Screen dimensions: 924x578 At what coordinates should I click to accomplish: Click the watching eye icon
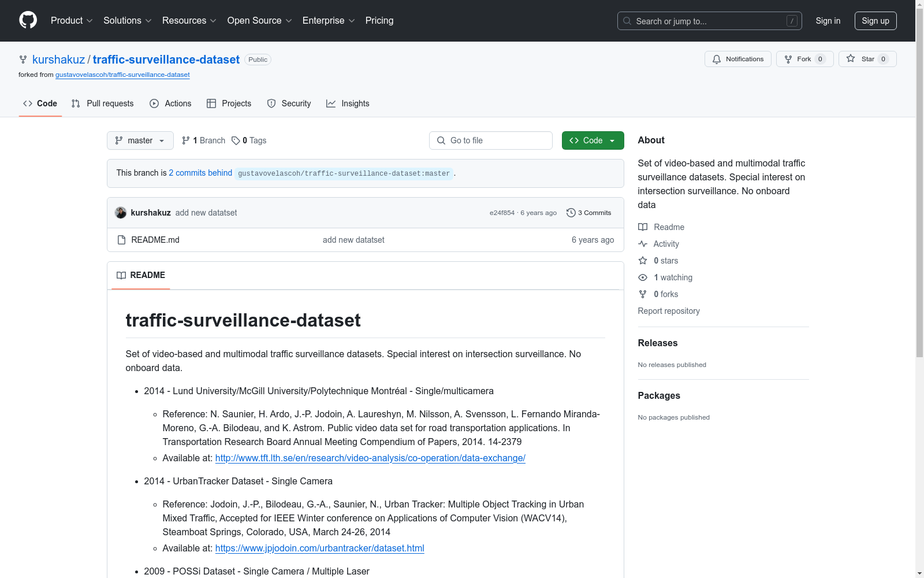pyautogui.click(x=643, y=277)
